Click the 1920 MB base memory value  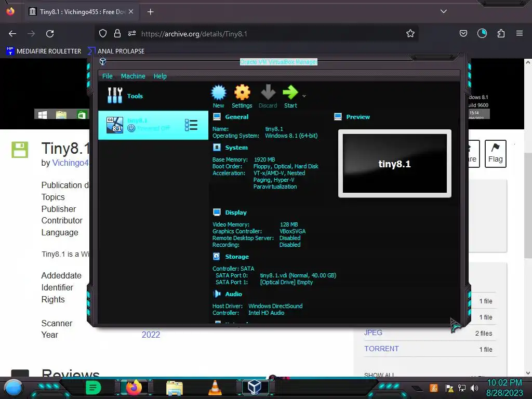pos(264,159)
